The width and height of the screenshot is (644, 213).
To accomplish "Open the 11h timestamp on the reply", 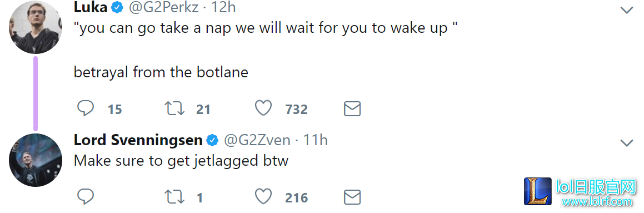I will click(x=316, y=140).
